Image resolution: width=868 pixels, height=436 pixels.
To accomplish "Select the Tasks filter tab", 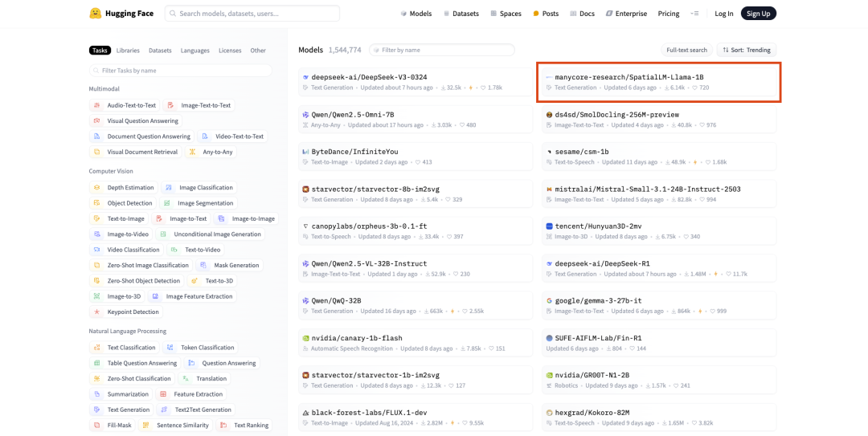I will click(x=100, y=51).
